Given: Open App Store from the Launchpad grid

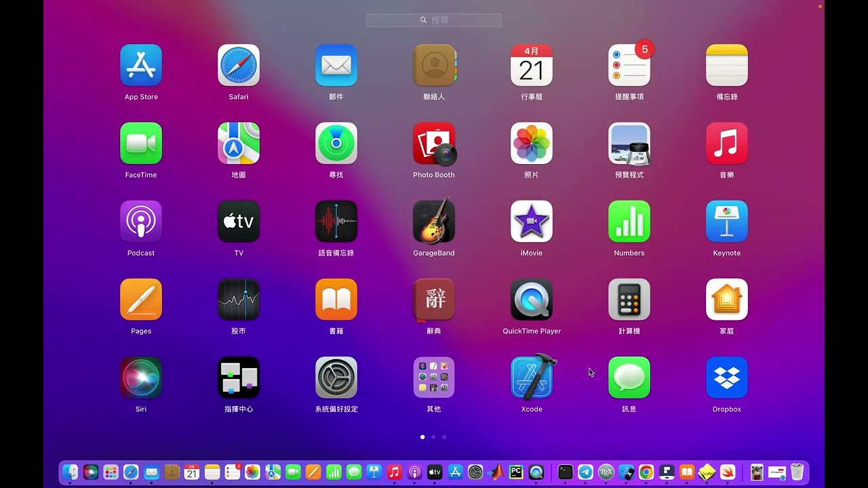Looking at the screenshot, I should (x=141, y=65).
